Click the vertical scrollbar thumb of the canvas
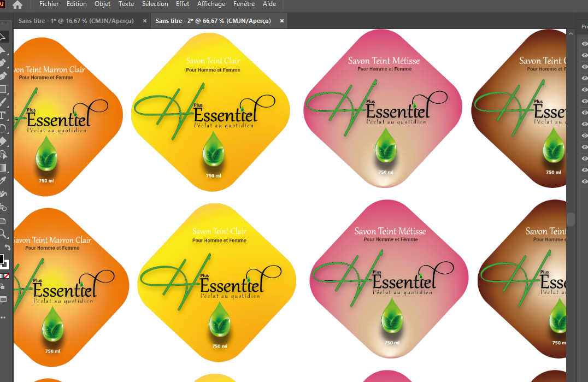Viewport: 588px width, 382px height. (571, 219)
